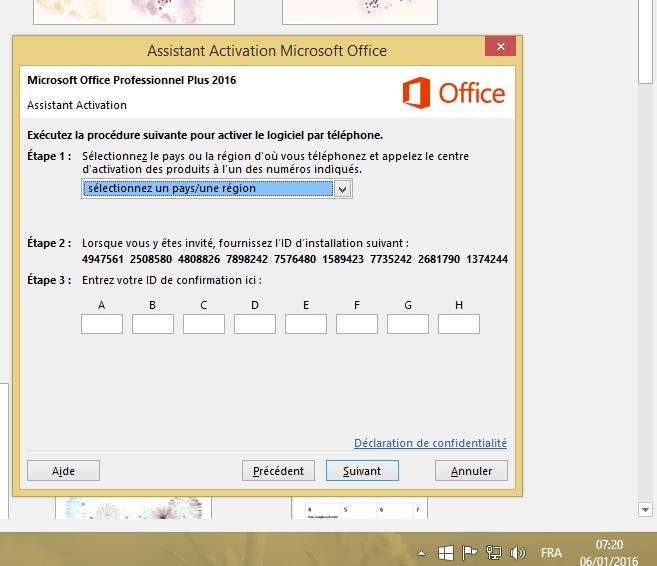Open the Windows icon in system tray

point(445,553)
